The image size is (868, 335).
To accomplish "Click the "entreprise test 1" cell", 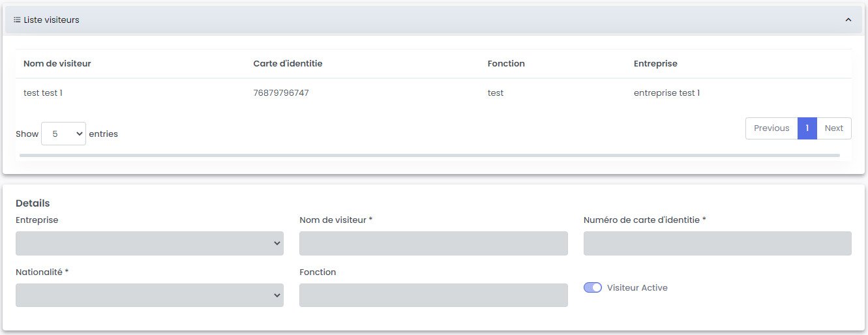I will tap(666, 93).
